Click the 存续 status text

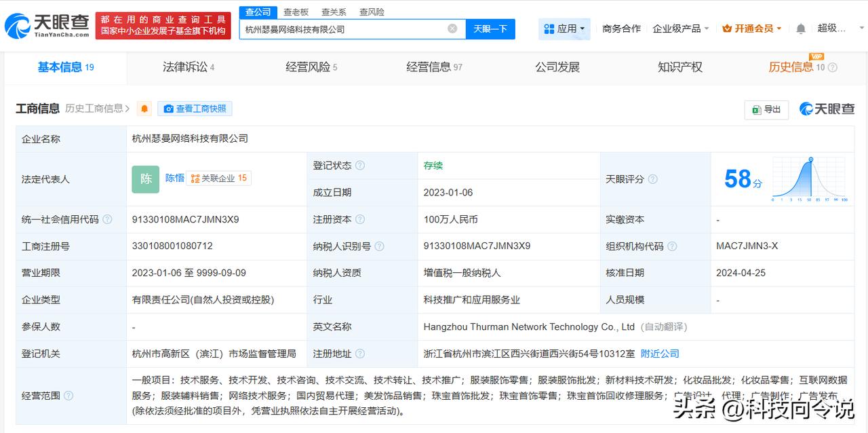[433, 166]
